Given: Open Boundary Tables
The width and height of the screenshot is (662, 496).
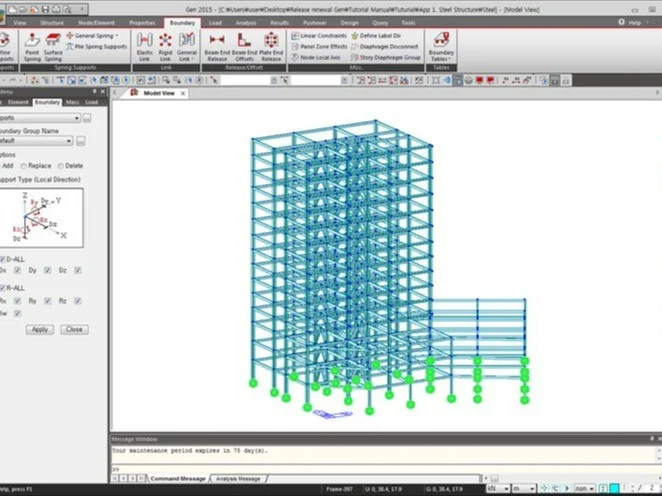Looking at the screenshot, I should (x=440, y=44).
